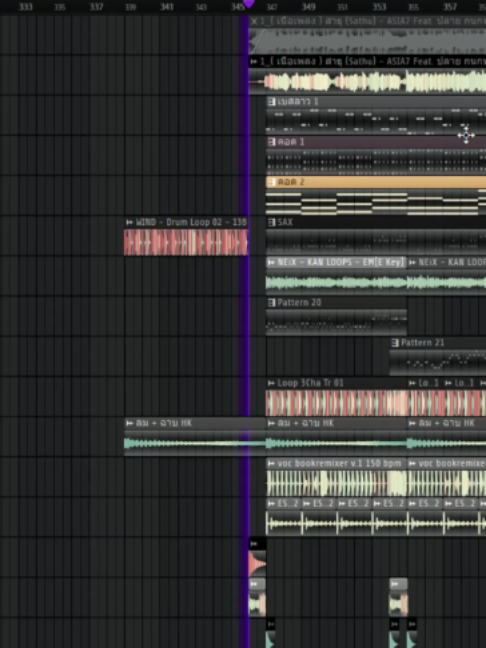Click second NEIX - KAN LOOP clip title at bar 355
The image size is (486, 648).
pos(452,262)
